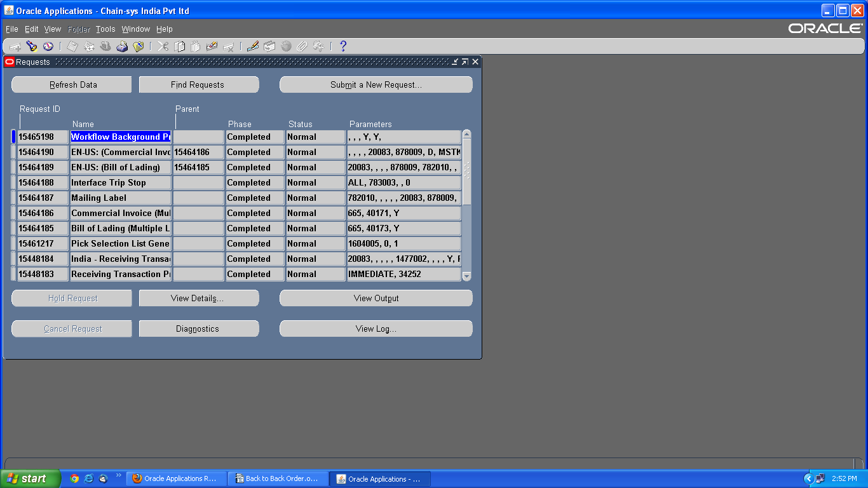This screenshot has width=868, height=488.
Task: Click the Windows Start button
Action: [31, 478]
